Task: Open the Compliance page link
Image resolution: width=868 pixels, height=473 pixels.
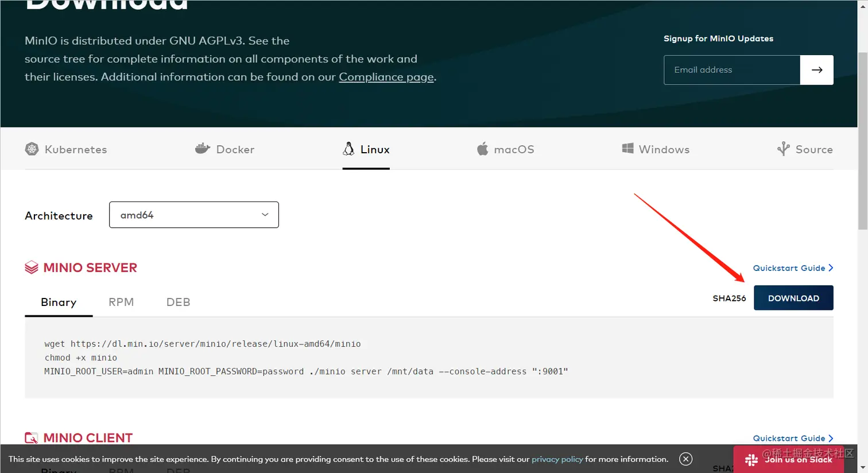Action: pyautogui.click(x=386, y=77)
